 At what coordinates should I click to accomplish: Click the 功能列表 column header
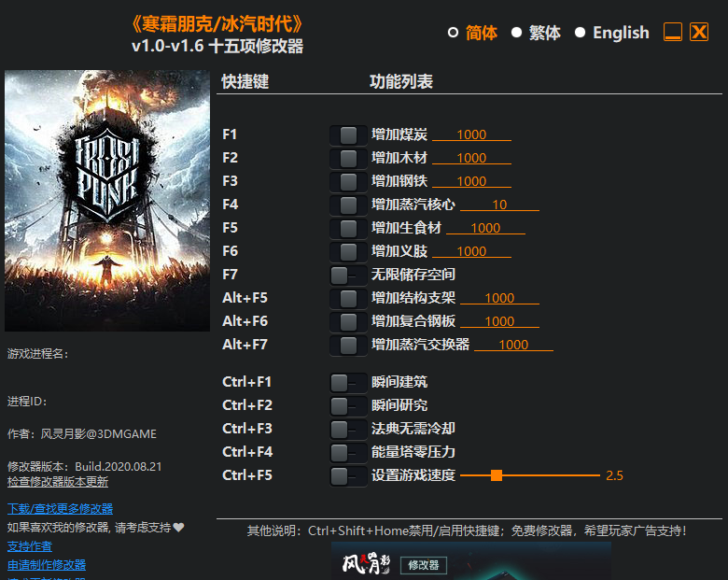[401, 82]
